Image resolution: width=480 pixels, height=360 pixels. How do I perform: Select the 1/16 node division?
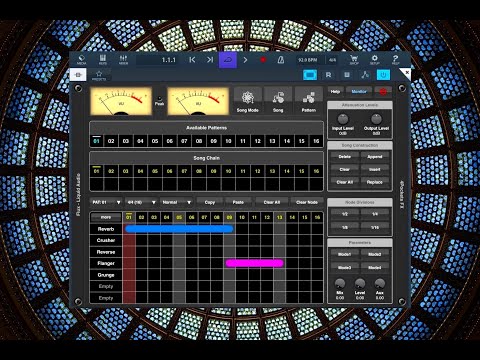tap(375, 227)
